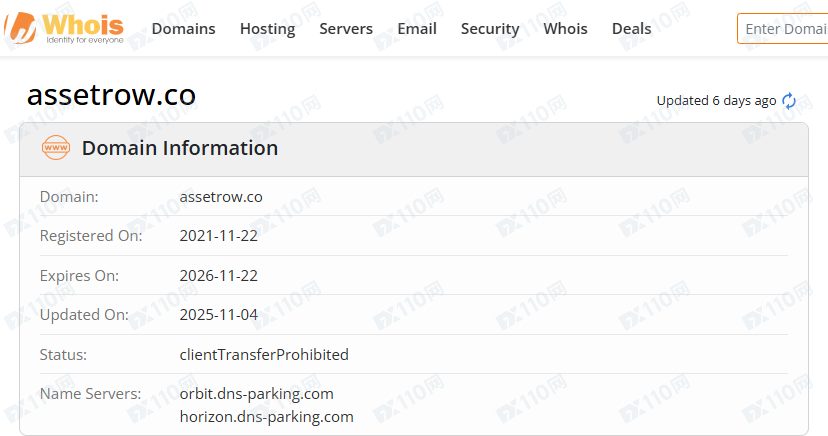This screenshot has height=436, width=828.
Task: Go to the Email menu item
Action: point(416,28)
